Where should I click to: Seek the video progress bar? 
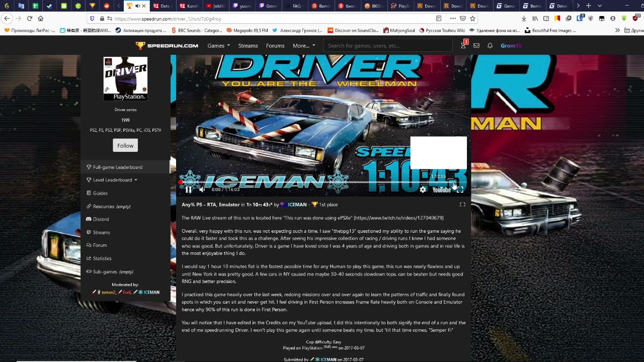[323, 182]
